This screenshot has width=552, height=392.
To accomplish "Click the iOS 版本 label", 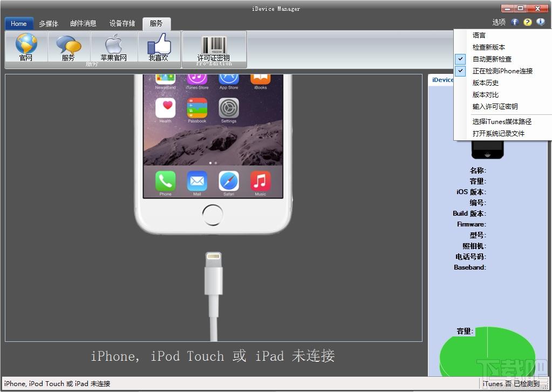I will coord(471,192).
